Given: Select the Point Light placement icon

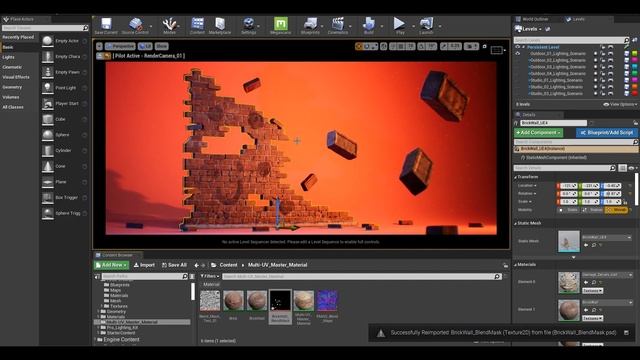Looking at the screenshot, I should click(48, 88).
